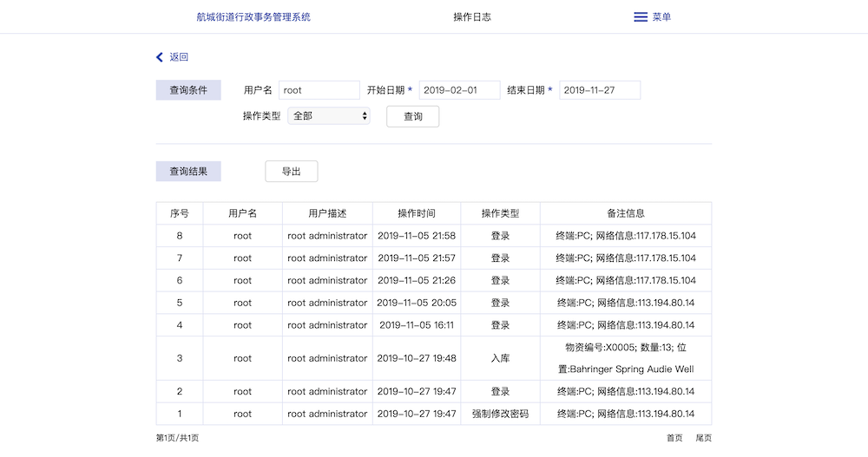Select time cell 2019-11-05 21:58
Viewport: 868px width, 457px height.
pos(417,236)
